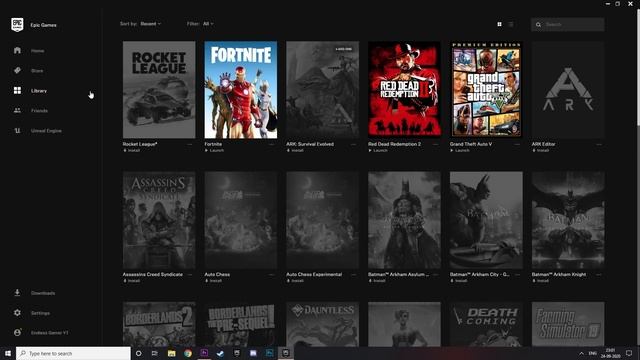Open Steam from taskbar

click(x=220, y=353)
